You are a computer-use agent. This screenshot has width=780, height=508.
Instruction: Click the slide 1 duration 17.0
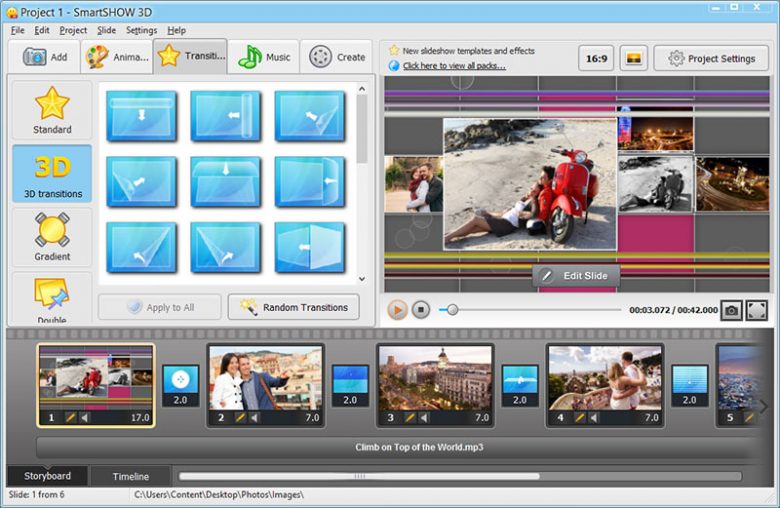[x=140, y=417]
